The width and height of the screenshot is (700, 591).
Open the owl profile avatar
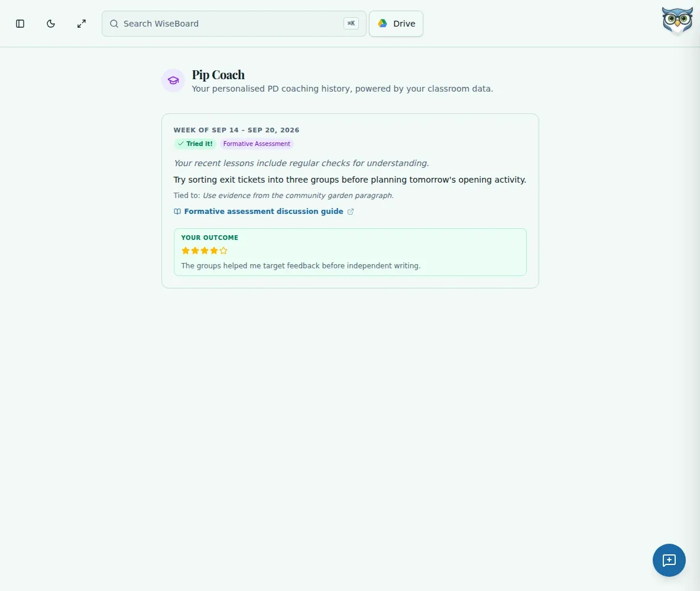[677, 21]
